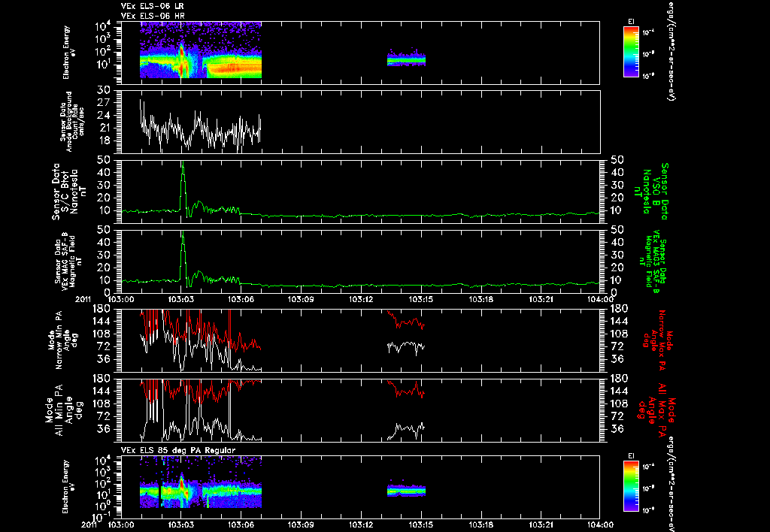Click the '27' tick in count rate panel

coord(104,103)
